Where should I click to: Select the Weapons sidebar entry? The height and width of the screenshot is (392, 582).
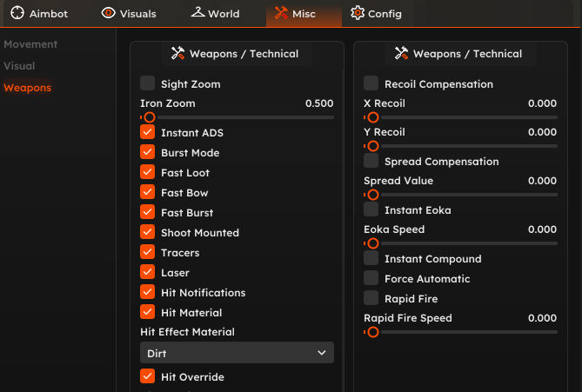[x=28, y=88]
